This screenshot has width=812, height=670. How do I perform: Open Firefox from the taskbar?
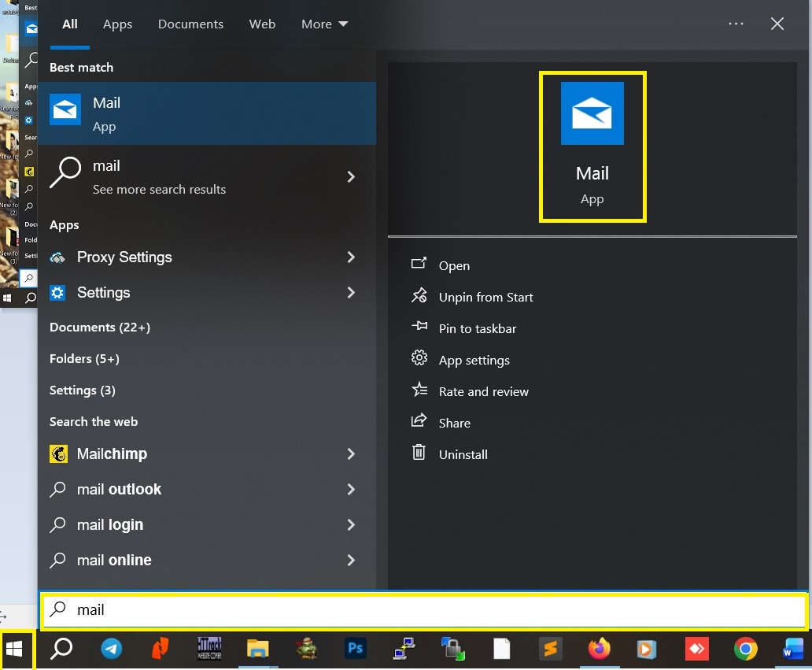(x=599, y=648)
